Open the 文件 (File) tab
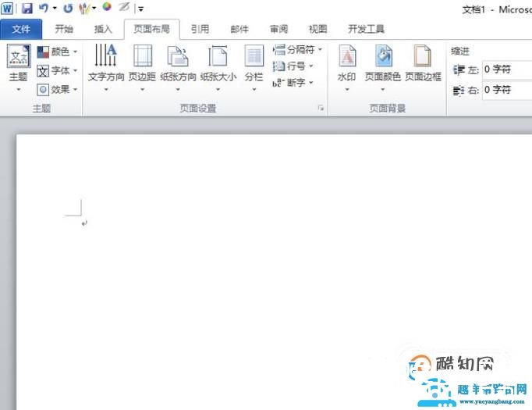 tap(21, 29)
